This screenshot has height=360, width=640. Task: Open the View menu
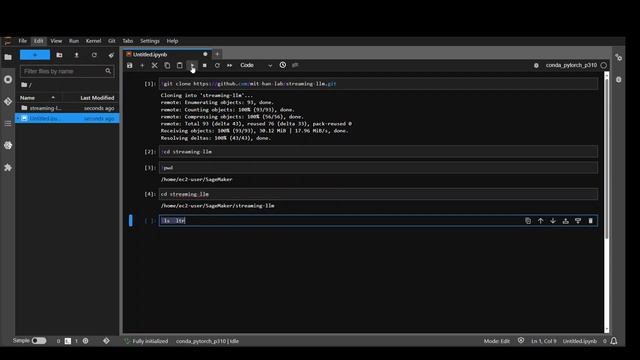click(56, 41)
